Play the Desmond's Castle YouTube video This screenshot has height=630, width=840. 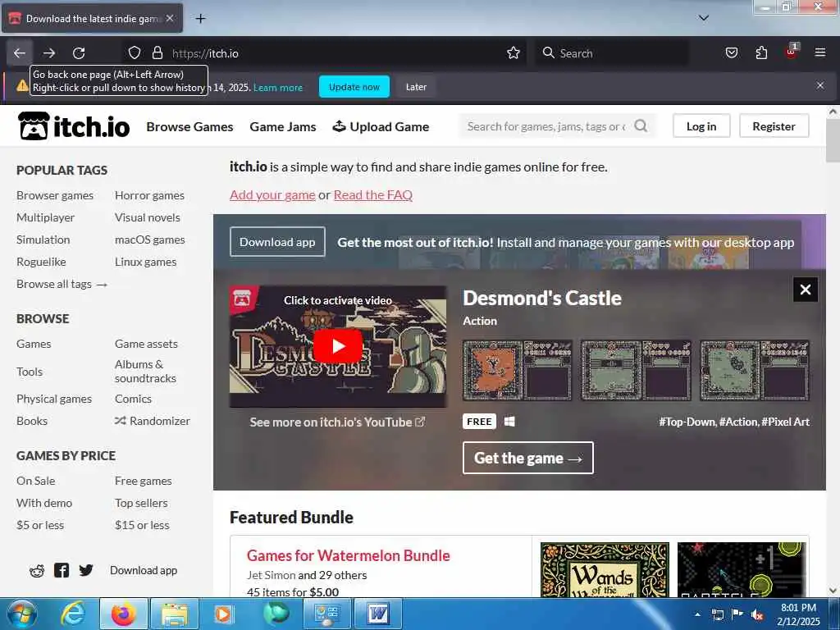(337, 346)
